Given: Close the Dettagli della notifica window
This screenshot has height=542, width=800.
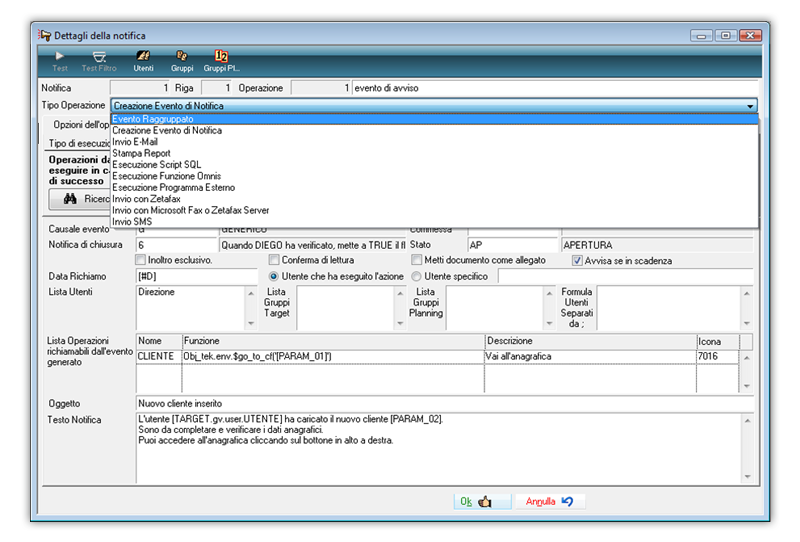Looking at the screenshot, I should 750,35.
